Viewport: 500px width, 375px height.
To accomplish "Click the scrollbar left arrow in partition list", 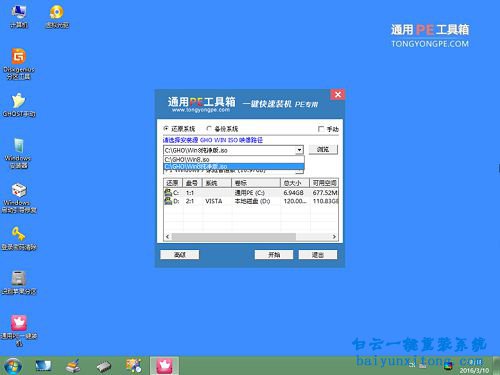I will 168,237.
